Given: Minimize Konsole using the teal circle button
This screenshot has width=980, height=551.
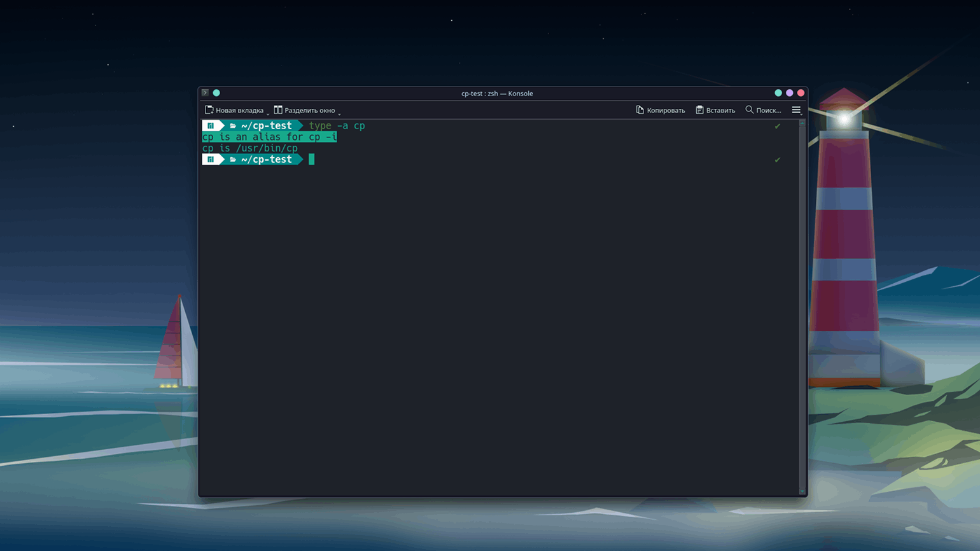Looking at the screenshot, I should (x=778, y=93).
